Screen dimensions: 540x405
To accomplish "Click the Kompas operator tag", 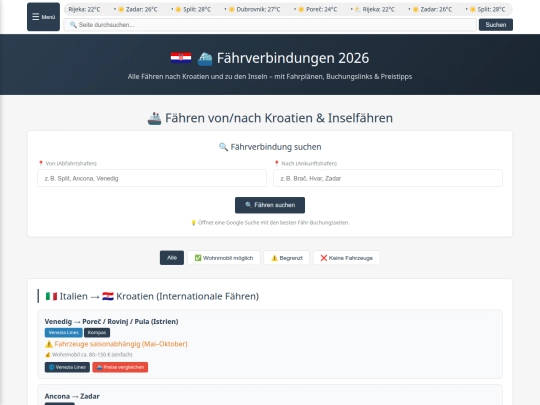I will pos(97,332).
